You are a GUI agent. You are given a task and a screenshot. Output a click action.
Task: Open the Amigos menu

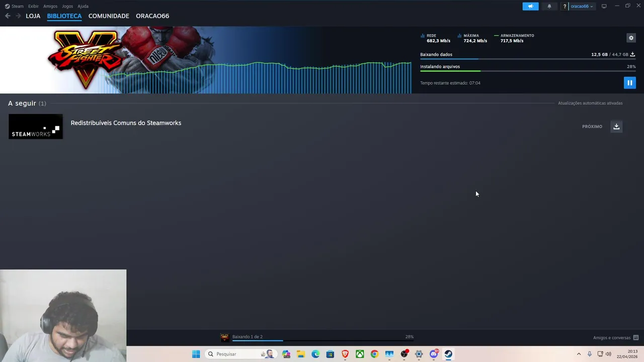coord(50,6)
